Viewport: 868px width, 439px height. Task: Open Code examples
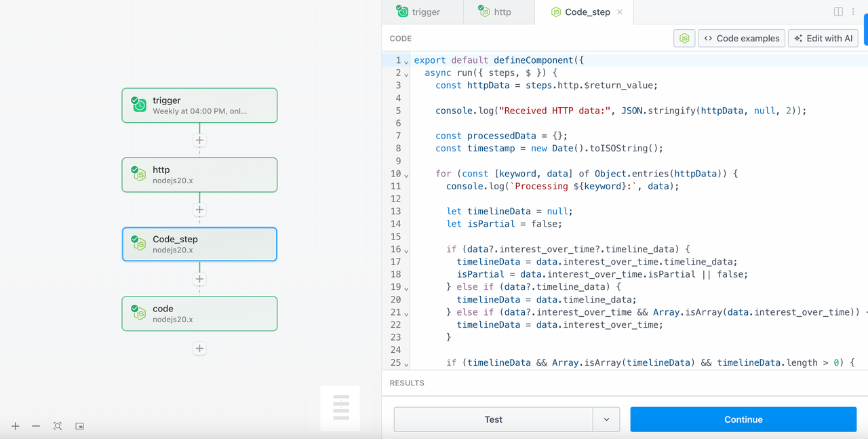click(x=741, y=39)
